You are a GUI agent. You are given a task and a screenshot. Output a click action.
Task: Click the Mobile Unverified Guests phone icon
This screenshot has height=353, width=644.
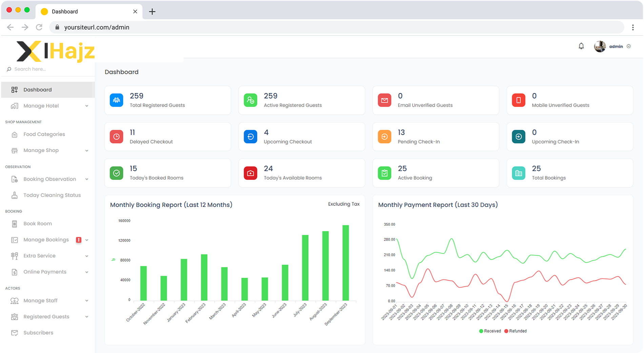[518, 100]
